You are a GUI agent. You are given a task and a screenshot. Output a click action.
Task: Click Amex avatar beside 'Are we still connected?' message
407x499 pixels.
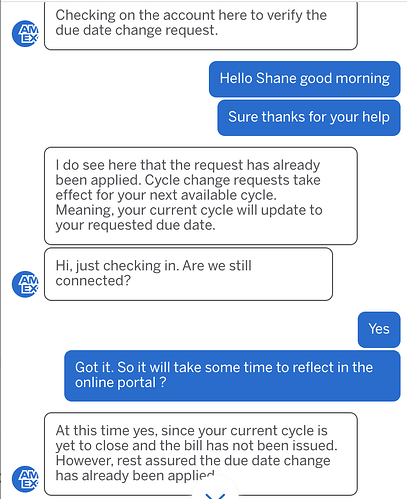click(x=25, y=284)
